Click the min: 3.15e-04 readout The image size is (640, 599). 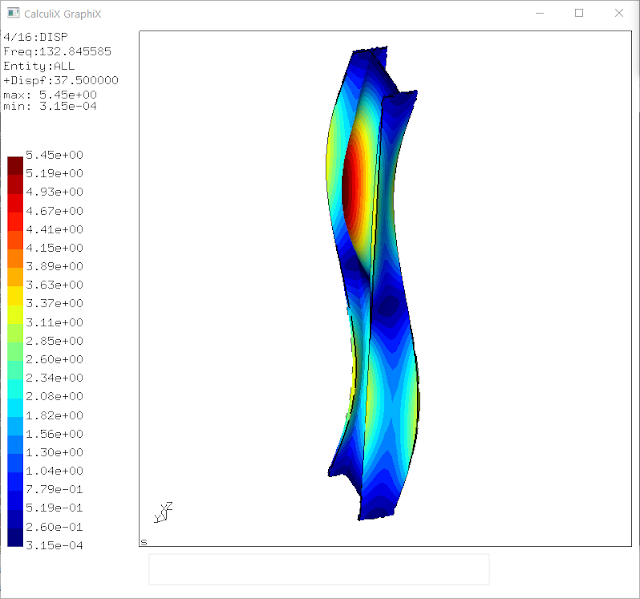click(50, 106)
